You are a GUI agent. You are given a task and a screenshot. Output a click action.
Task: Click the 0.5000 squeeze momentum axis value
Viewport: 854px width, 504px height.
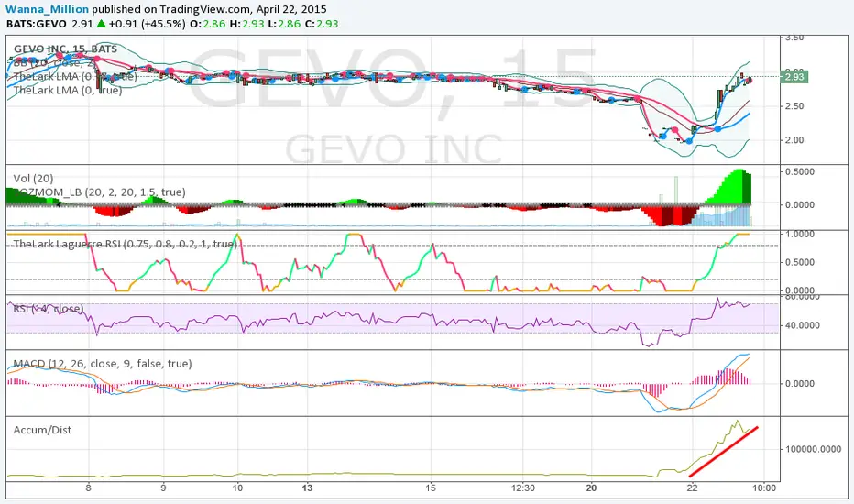[x=800, y=171]
